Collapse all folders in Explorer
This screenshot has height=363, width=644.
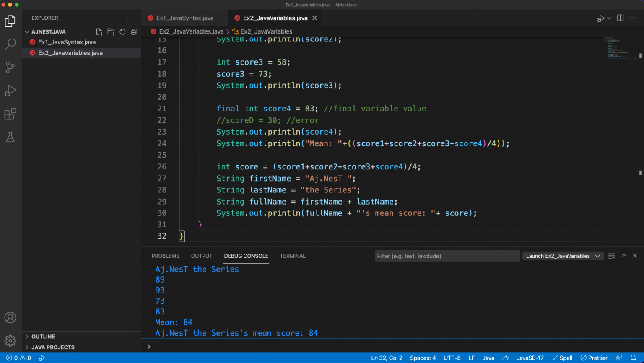click(x=134, y=32)
